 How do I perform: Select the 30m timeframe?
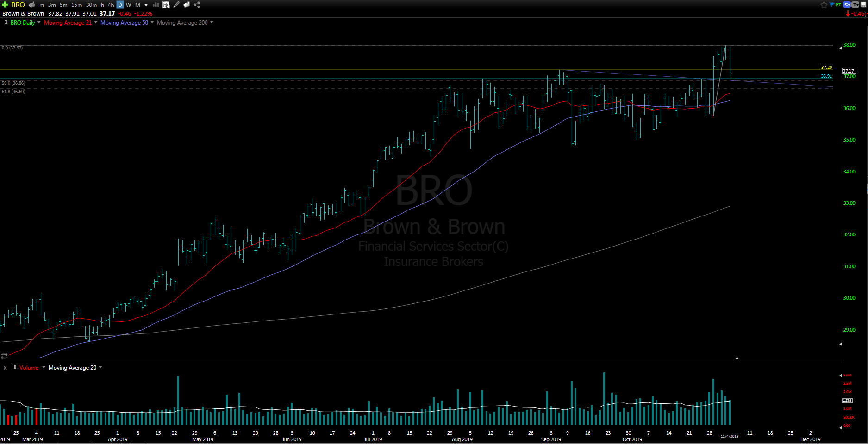pyautogui.click(x=91, y=5)
